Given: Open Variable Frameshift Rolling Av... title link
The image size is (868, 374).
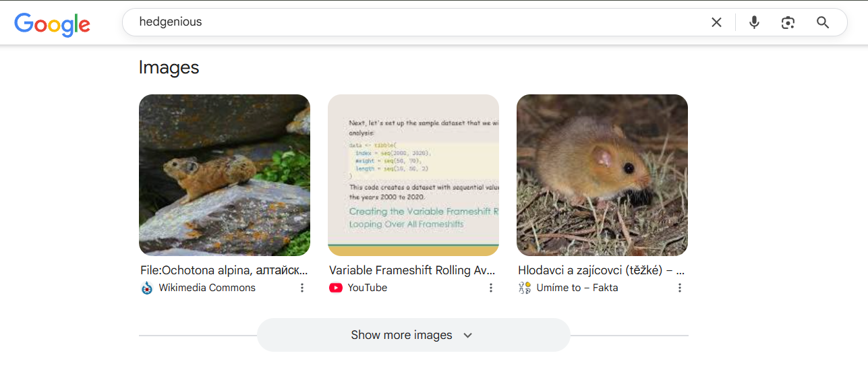Looking at the screenshot, I should pos(412,270).
